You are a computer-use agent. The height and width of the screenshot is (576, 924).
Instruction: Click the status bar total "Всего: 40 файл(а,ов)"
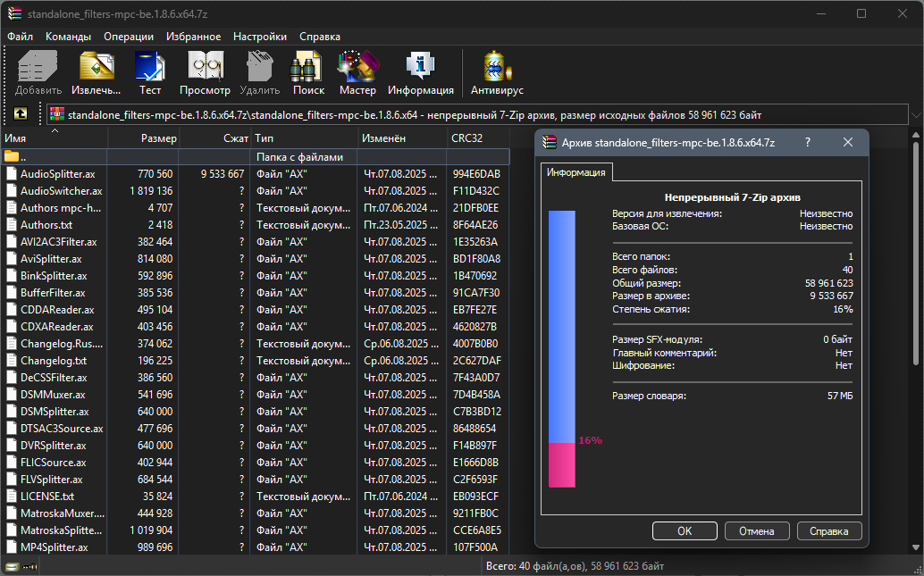pos(535,566)
